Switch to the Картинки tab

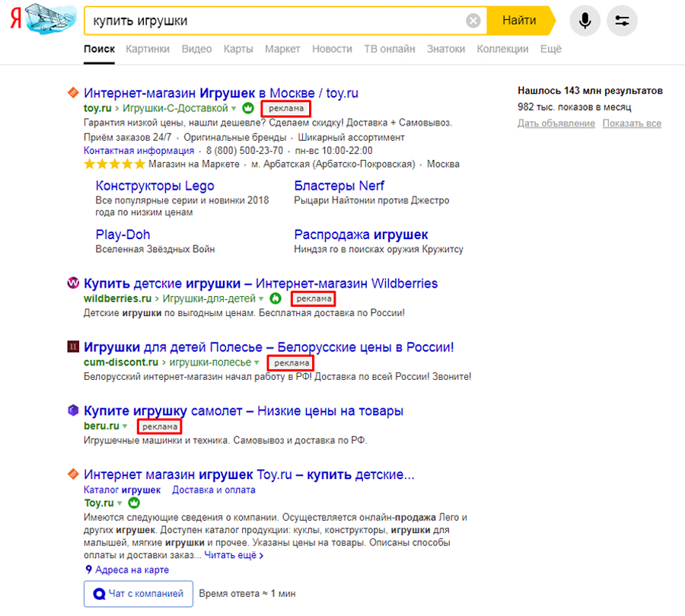pos(148,49)
